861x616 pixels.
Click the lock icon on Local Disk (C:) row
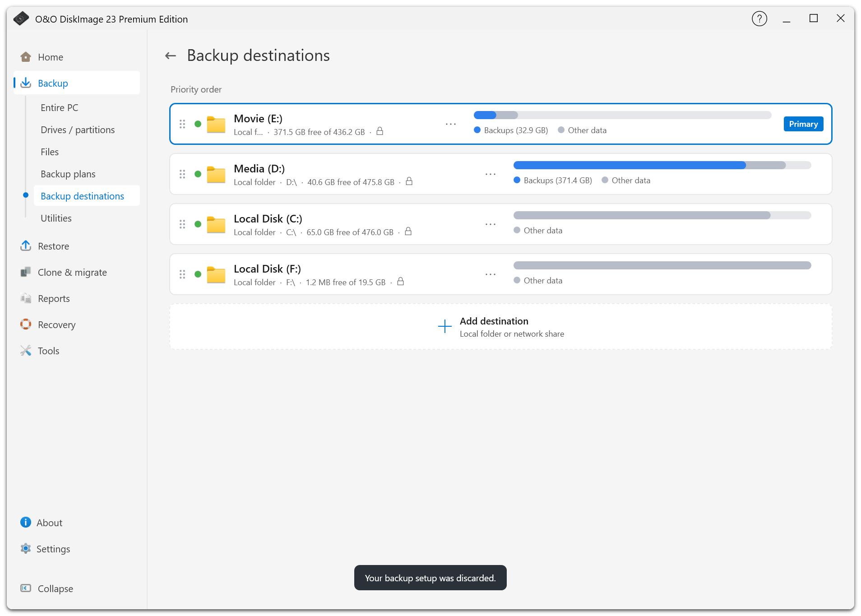(408, 232)
